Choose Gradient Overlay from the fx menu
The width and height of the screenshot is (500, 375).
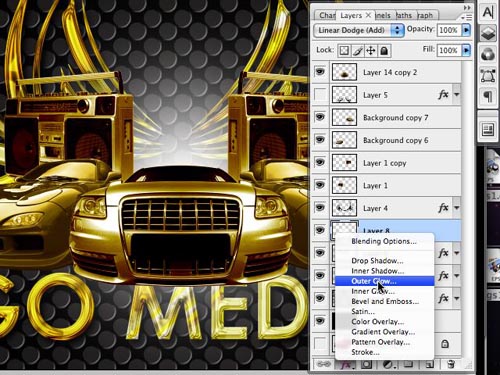[x=384, y=332]
